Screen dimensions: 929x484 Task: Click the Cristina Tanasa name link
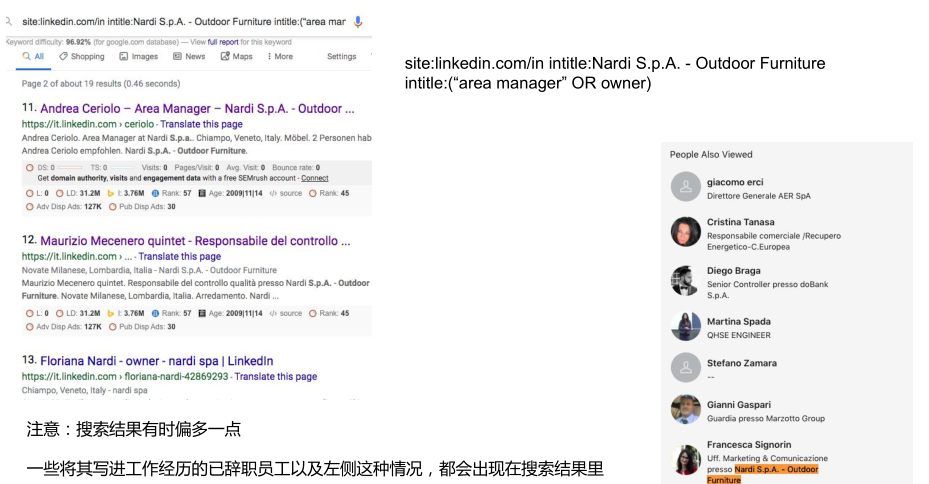741,222
